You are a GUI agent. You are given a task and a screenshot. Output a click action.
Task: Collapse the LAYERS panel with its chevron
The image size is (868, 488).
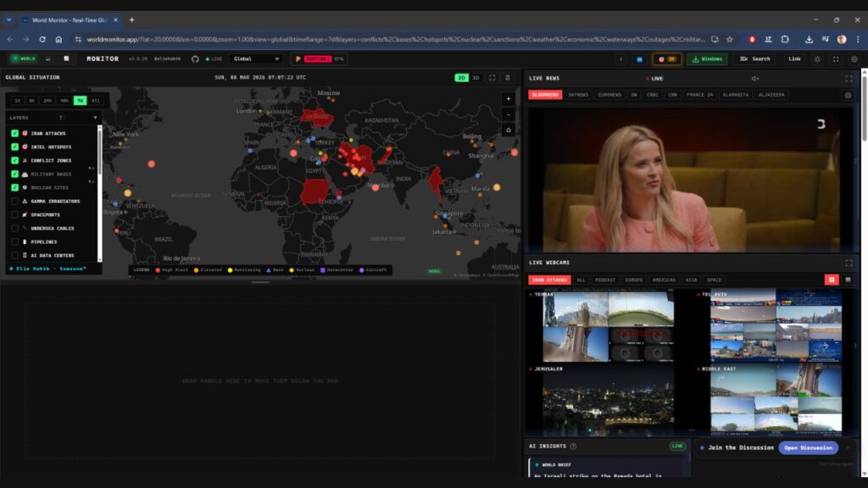[95, 118]
